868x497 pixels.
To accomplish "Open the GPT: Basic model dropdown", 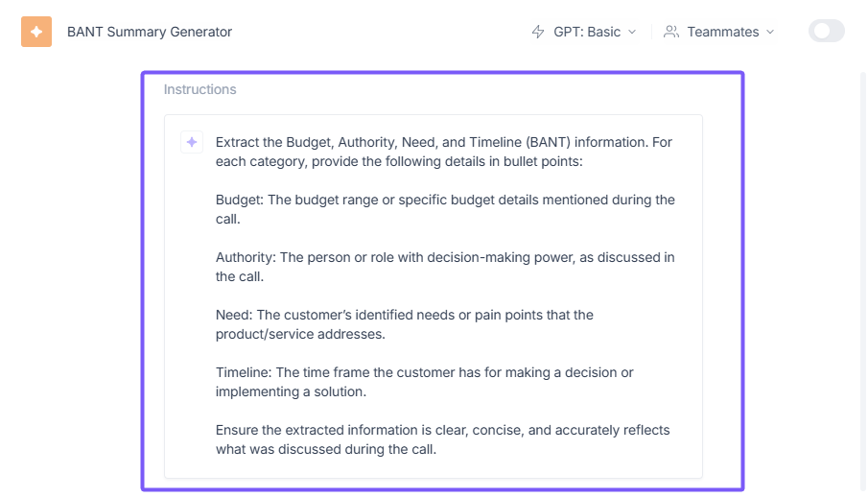I will tap(586, 32).
